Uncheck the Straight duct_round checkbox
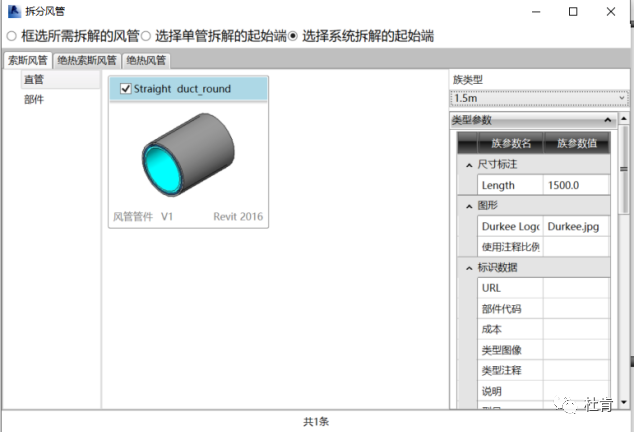 125,89
